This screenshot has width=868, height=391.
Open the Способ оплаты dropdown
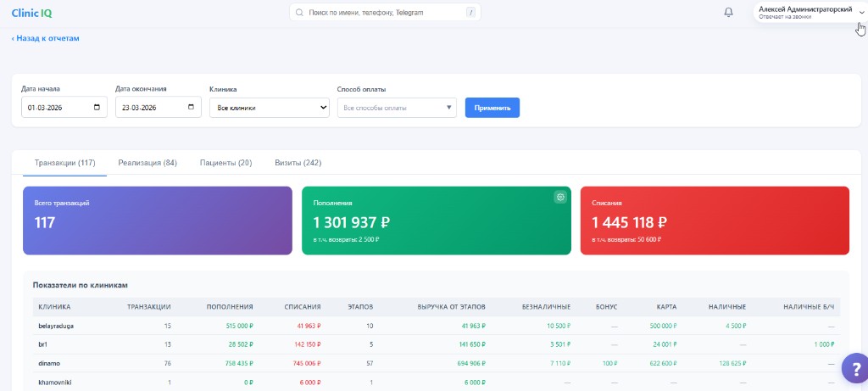pyautogui.click(x=397, y=108)
